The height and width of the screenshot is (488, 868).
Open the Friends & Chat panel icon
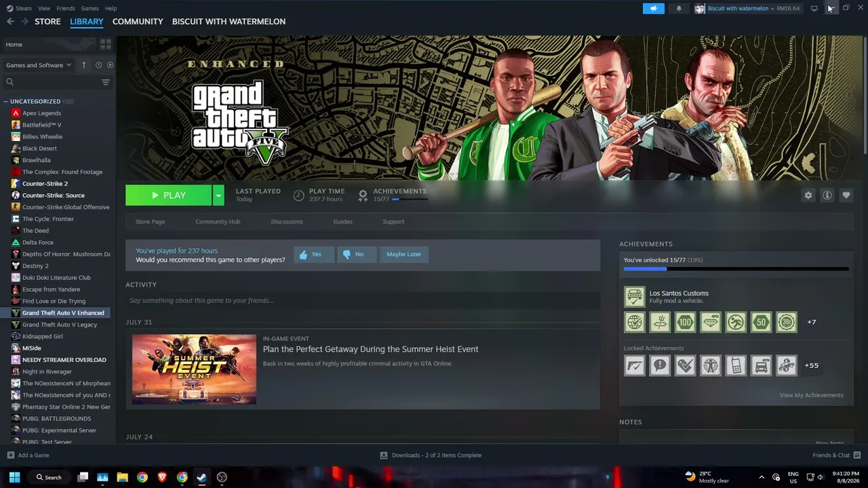click(x=856, y=455)
